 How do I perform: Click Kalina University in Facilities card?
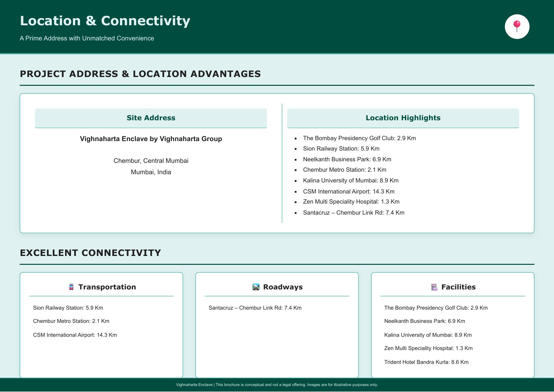click(x=428, y=335)
